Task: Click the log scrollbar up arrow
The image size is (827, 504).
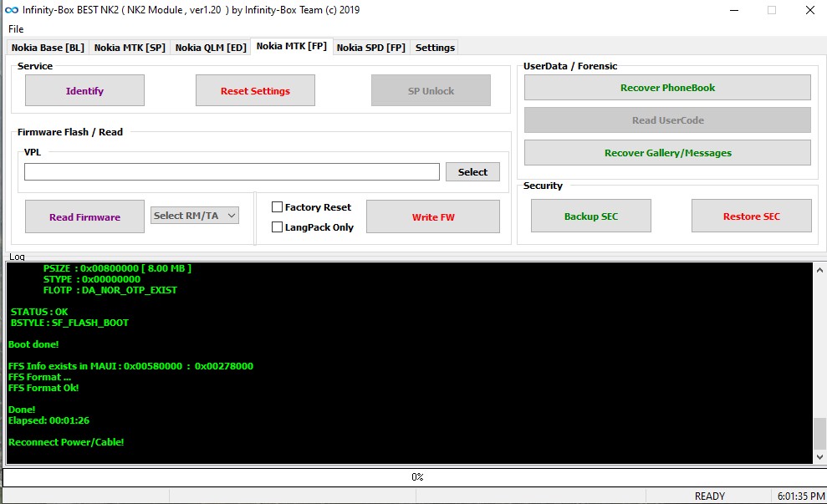Action: 819,270
